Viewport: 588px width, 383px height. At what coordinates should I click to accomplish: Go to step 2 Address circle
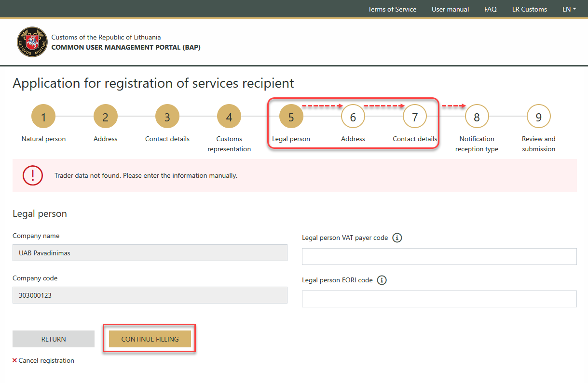click(105, 117)
